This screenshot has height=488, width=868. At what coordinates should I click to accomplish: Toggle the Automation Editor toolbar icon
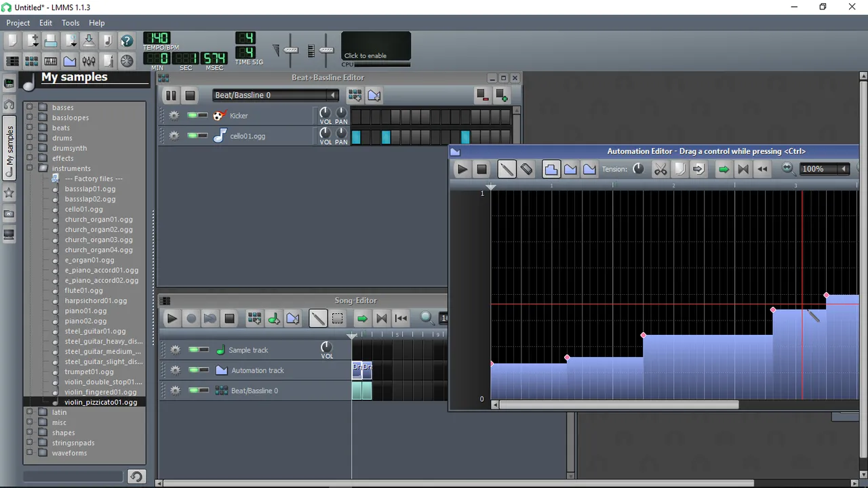coord(70,61)
